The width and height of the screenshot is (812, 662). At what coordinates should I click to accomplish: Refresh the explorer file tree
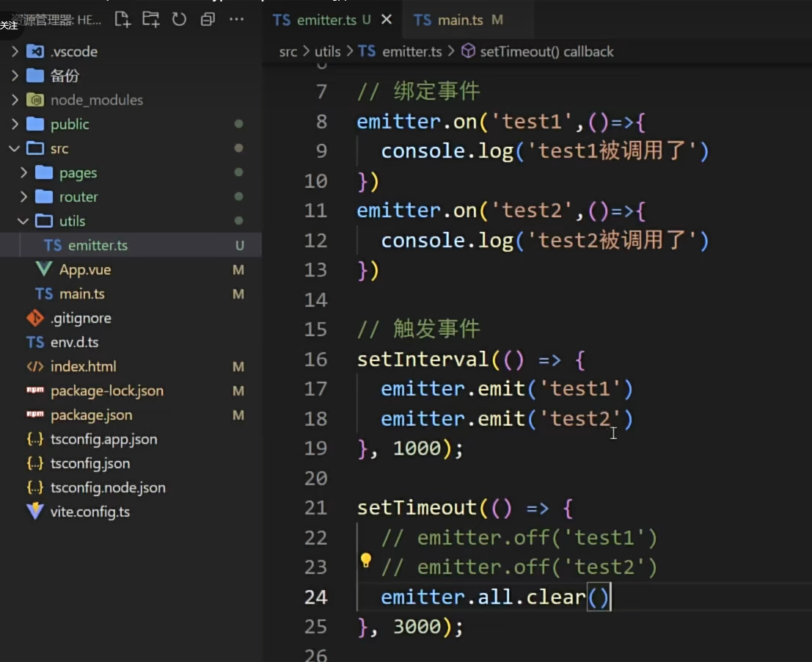pyautogui.click(x=179, y=20)
